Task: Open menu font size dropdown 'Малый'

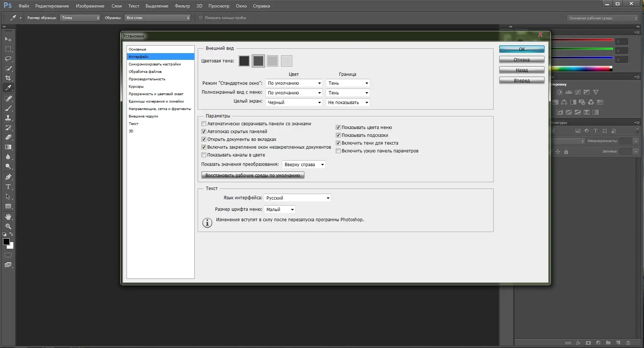Action: (280, 210)
